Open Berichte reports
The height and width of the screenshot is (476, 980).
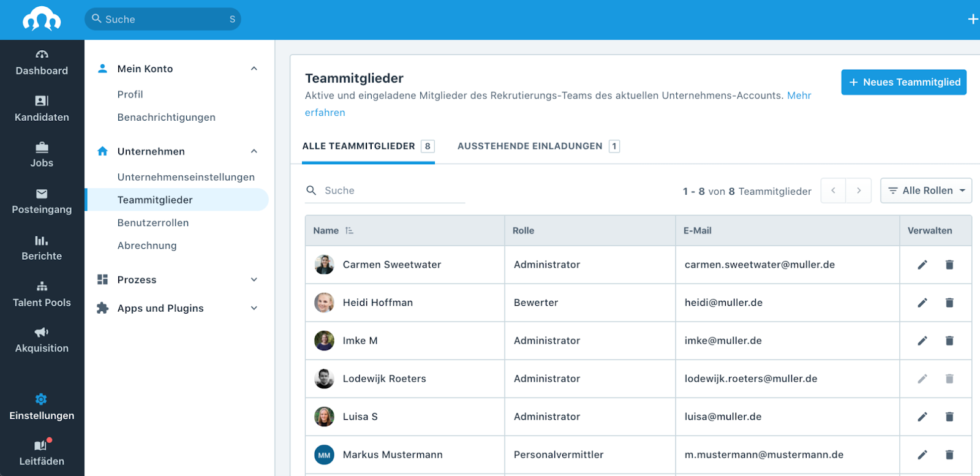point(42,248)
